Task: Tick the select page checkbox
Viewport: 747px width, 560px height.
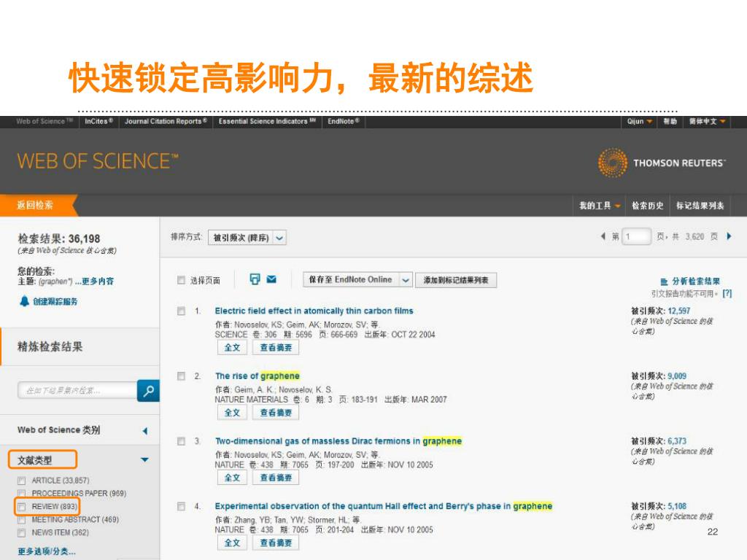Action: 181,280
